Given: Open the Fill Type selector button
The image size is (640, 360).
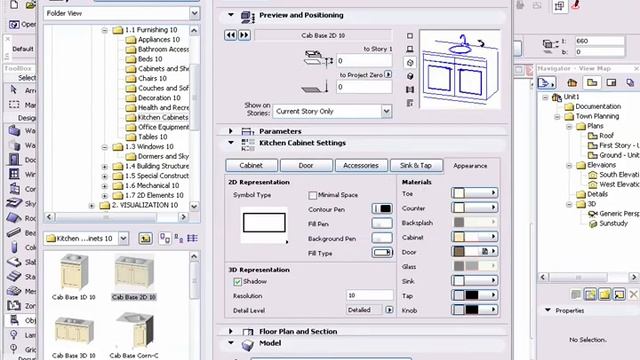Looking at the screenshot, I should pyautogui.click(x=382, y=253).
